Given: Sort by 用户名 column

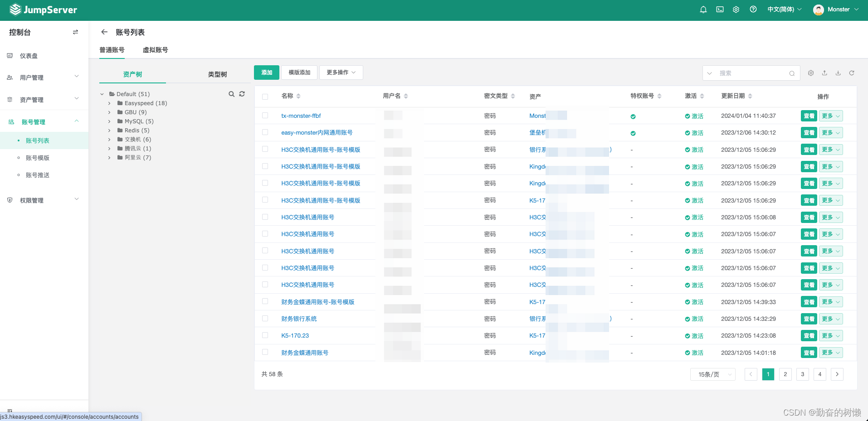Looking at the screenshot, I should pyautogui.click(x=406, y=96).
